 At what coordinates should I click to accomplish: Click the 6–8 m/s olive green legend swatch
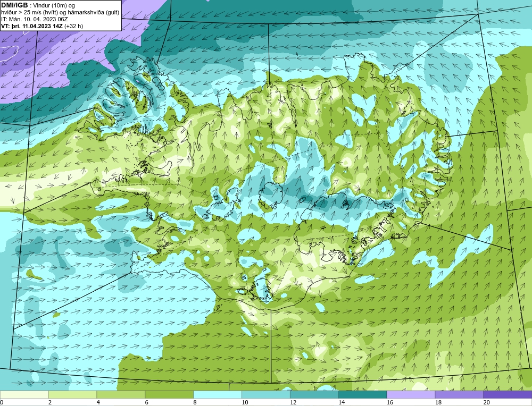pyautogui.click(x=169, y=394)
